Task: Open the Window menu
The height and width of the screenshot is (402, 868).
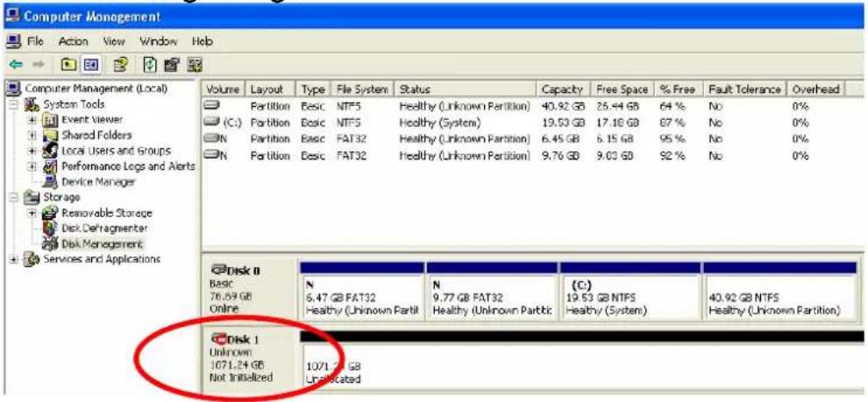Action: [x=158, y=41]
